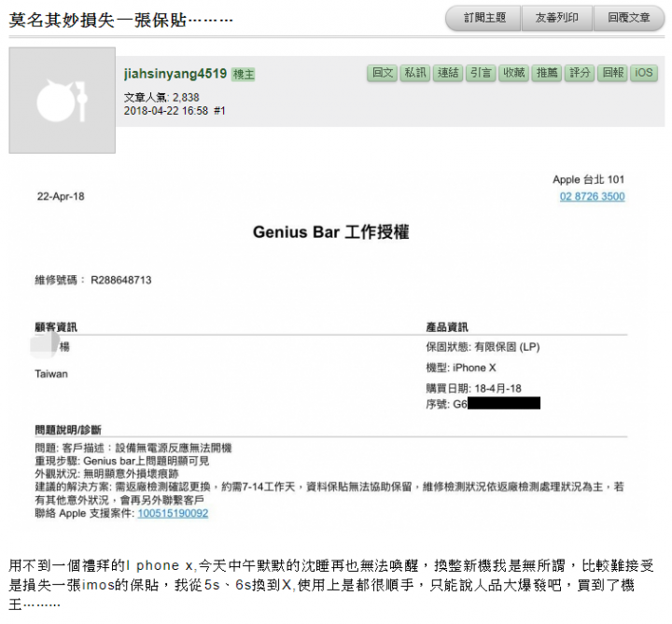The width and height of the screenshot is (672, 624).
Task: Rate the post using 評分
Action: (580, 73)
